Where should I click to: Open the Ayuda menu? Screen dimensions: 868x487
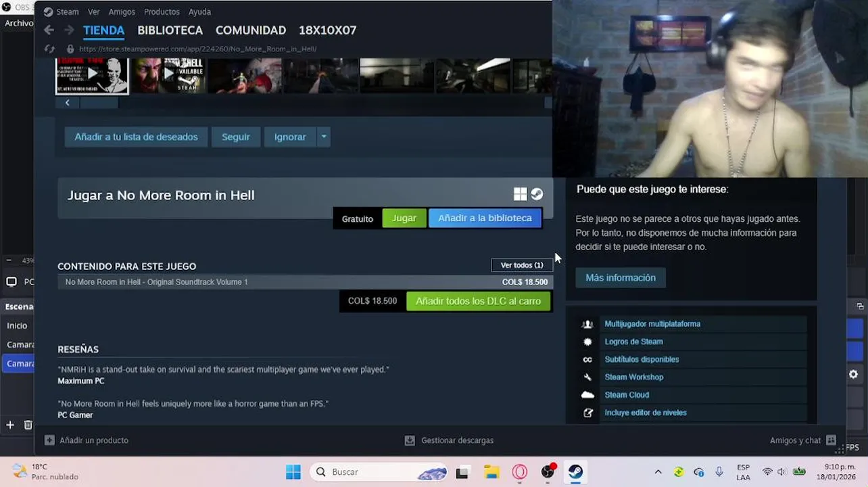pyautogui.click(x=199, y=11)
